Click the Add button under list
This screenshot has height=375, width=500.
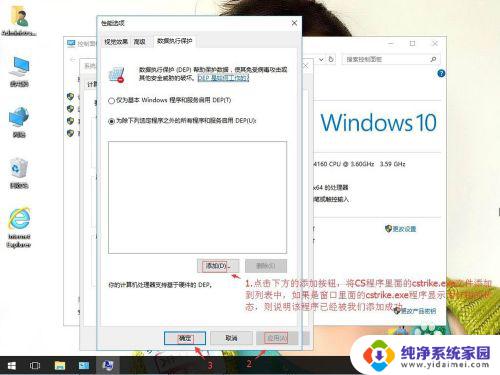point(218,266)
